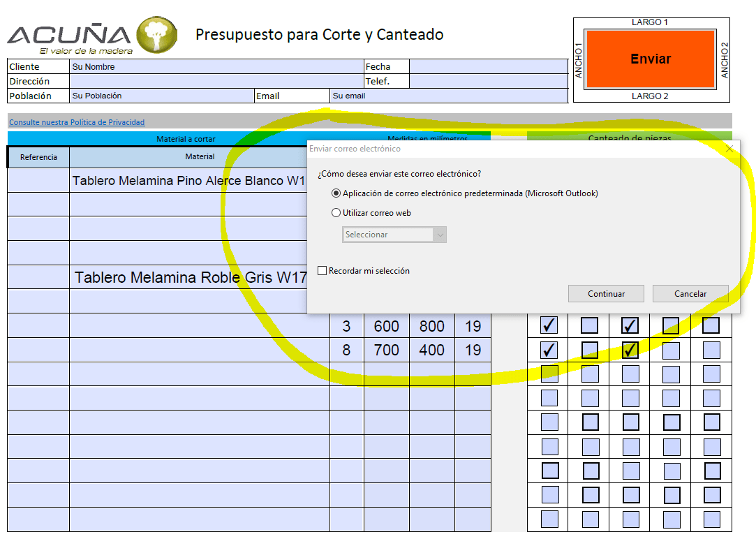The width and height of the screenshot is (756, 539).
Task: Click the Fecha input field
Action: point(489,66)
